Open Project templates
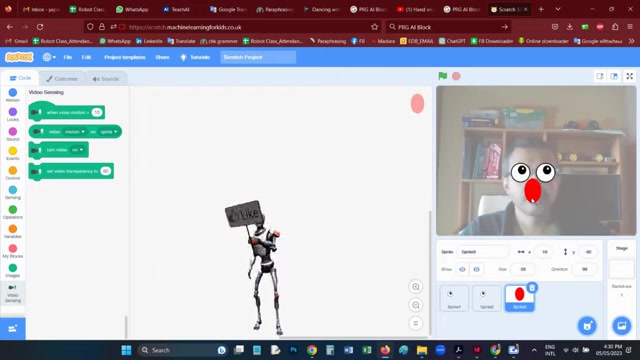640x360 pixels. (125, 57)
